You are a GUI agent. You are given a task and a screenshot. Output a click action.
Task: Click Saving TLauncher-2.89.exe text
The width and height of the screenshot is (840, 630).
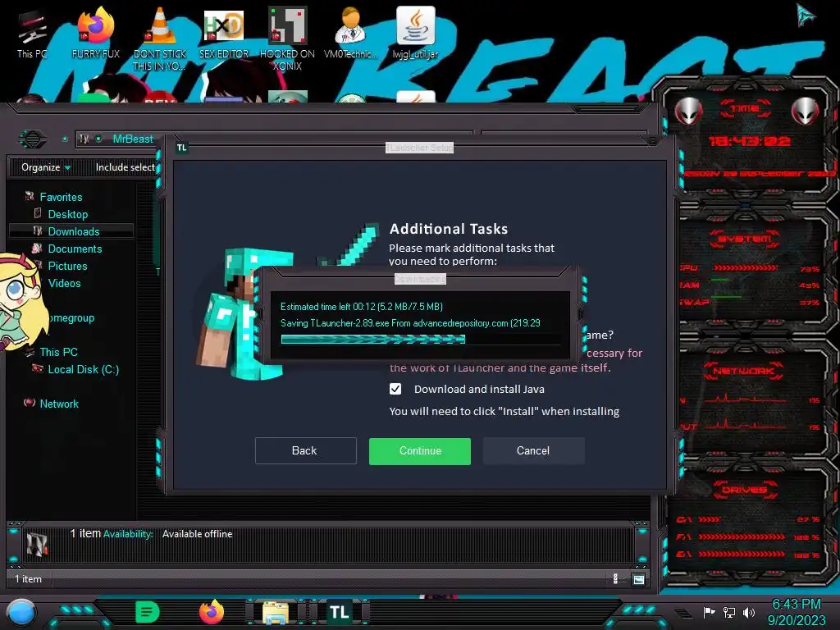coord(410,323)
